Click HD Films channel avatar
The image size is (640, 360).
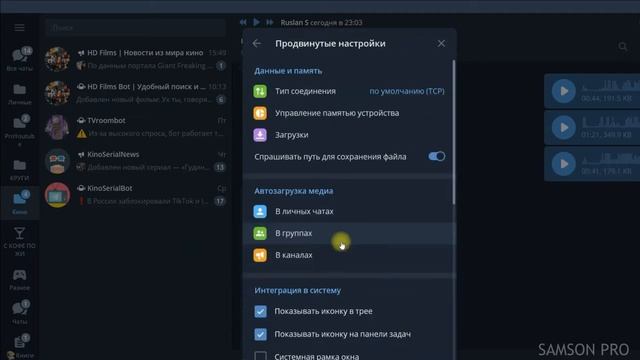tap(57, 59)
